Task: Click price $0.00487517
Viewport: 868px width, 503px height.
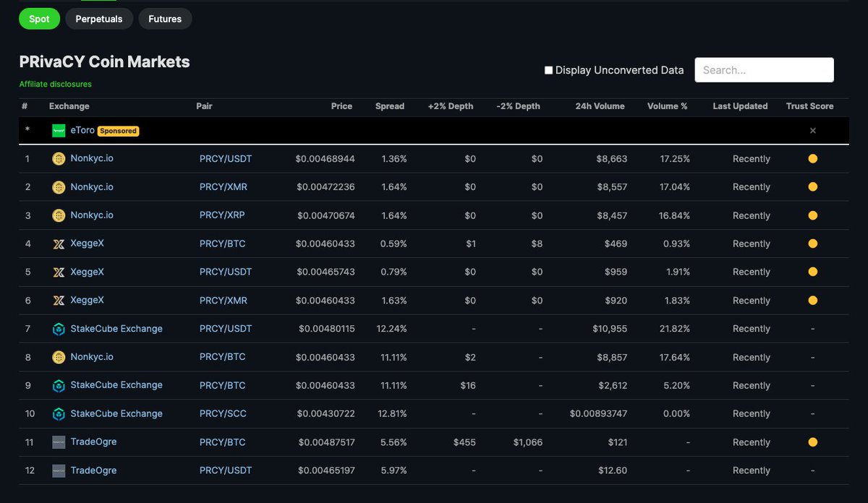Action: pyautogui.click(x=325, y=442)
